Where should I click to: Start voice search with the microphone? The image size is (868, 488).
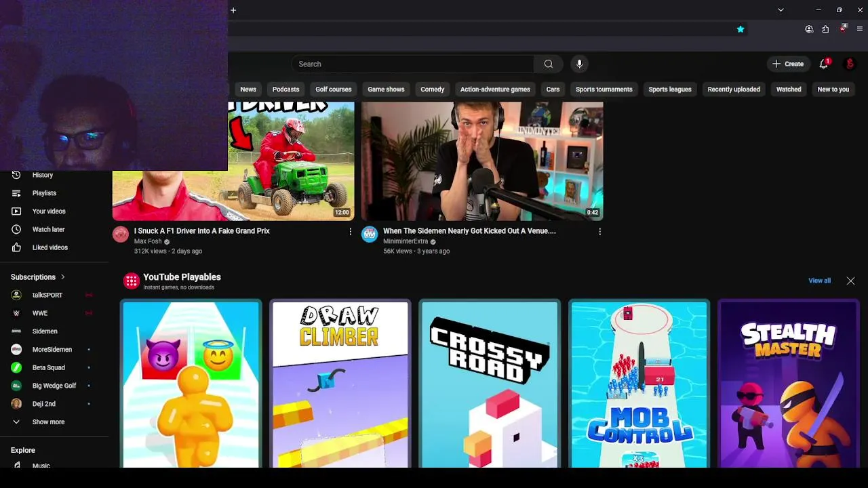[x=579, y=64]
